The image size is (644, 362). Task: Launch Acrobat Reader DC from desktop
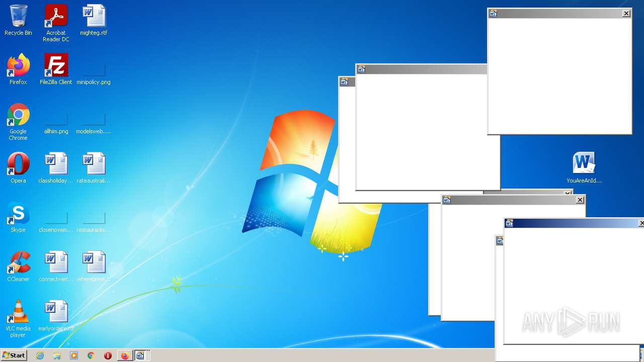point(56,23)
